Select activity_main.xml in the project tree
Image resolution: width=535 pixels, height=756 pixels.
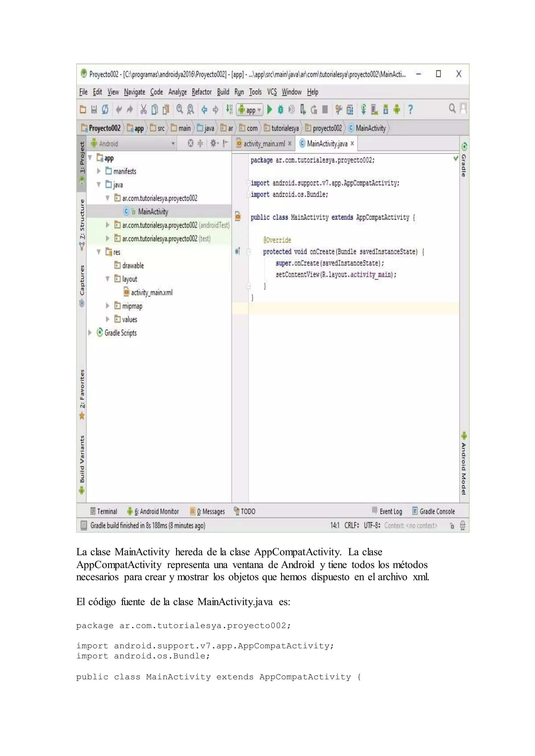[x=148, y=292]
